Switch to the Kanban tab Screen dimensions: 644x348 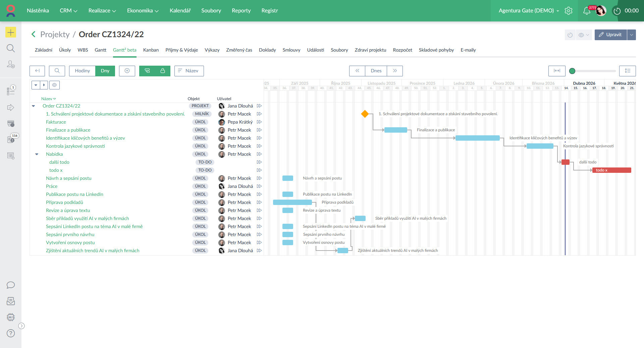coord(151,50)
